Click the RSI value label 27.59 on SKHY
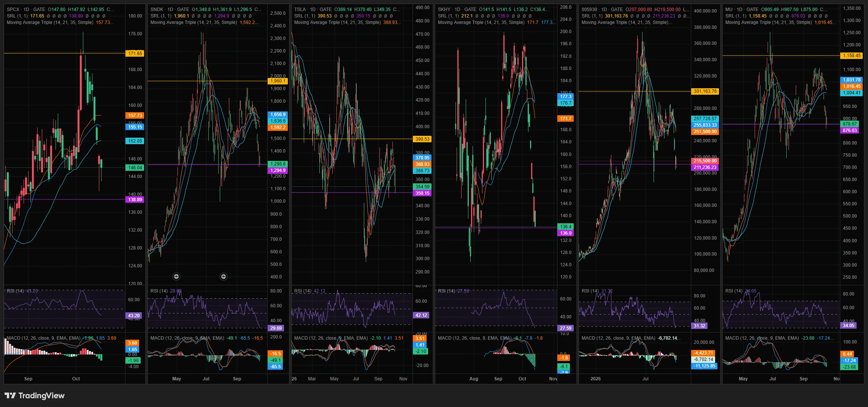This screenshot has height=407, width=868. coord(565,328)
